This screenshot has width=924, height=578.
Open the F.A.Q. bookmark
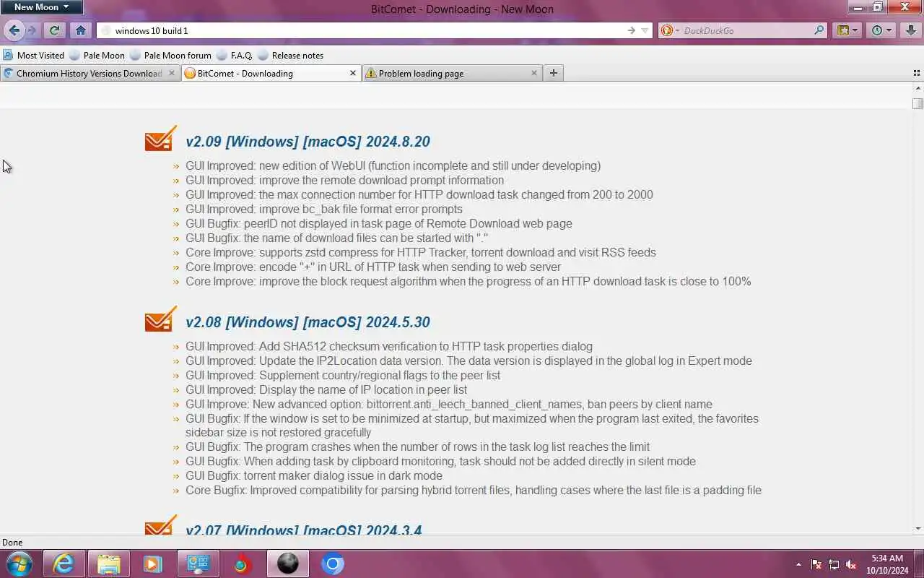click(235, 55)
